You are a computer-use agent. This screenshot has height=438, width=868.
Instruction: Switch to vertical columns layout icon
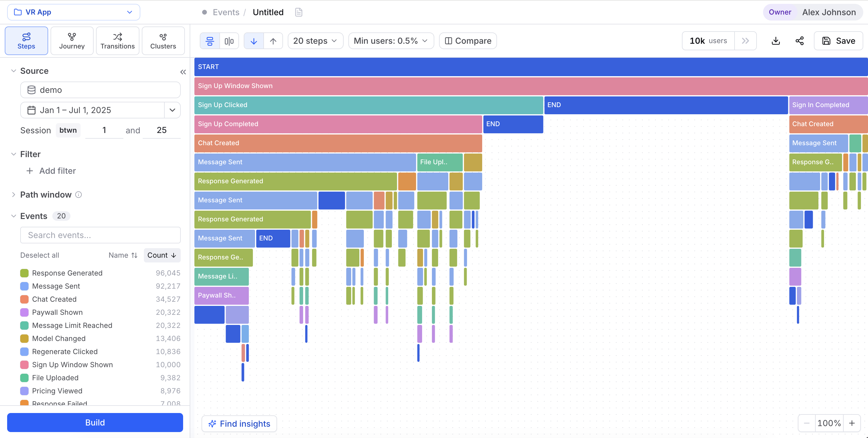[229, 41]
